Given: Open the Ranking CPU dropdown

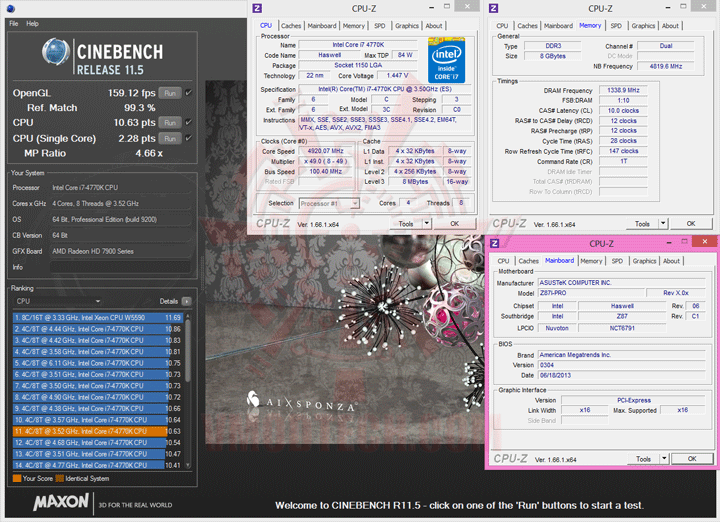Looking at the screenshot, I should coord(57,301).
